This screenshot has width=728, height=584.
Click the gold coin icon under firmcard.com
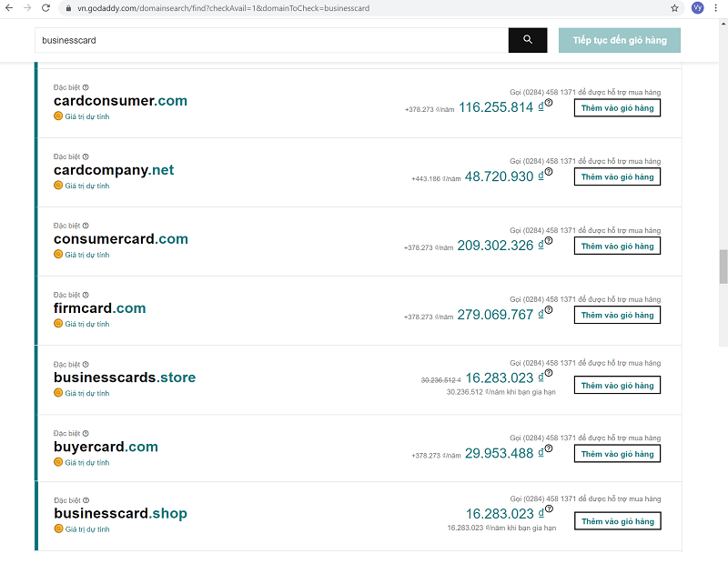(58, 324)
